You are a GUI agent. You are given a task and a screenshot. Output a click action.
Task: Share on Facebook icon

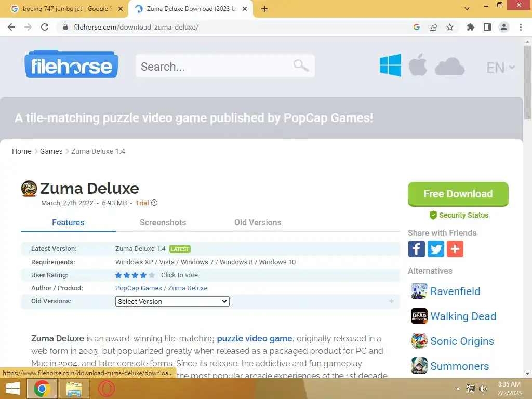[416, 249]
